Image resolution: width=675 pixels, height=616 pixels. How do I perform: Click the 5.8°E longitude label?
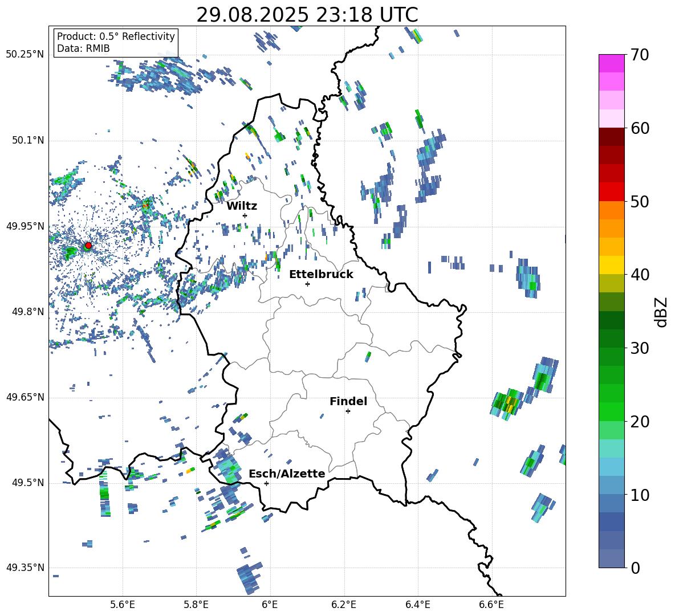tap(196, 605)
